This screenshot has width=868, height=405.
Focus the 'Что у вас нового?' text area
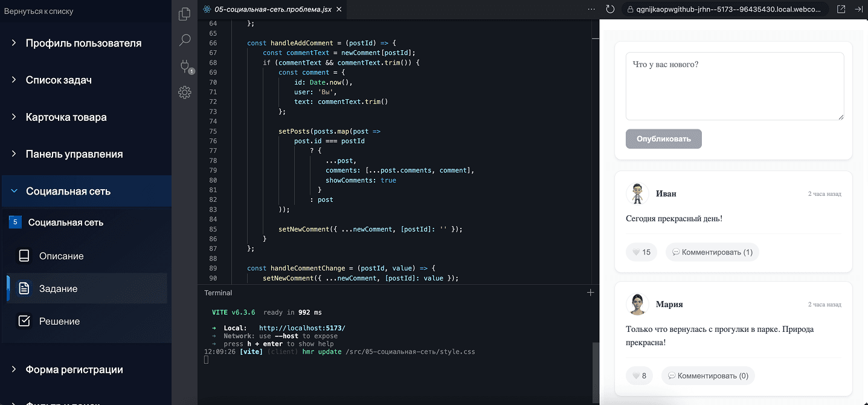(734, 86)
